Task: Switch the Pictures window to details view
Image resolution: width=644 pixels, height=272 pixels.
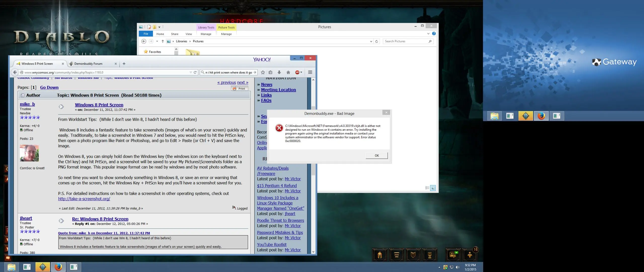Action: click(427, 188)
